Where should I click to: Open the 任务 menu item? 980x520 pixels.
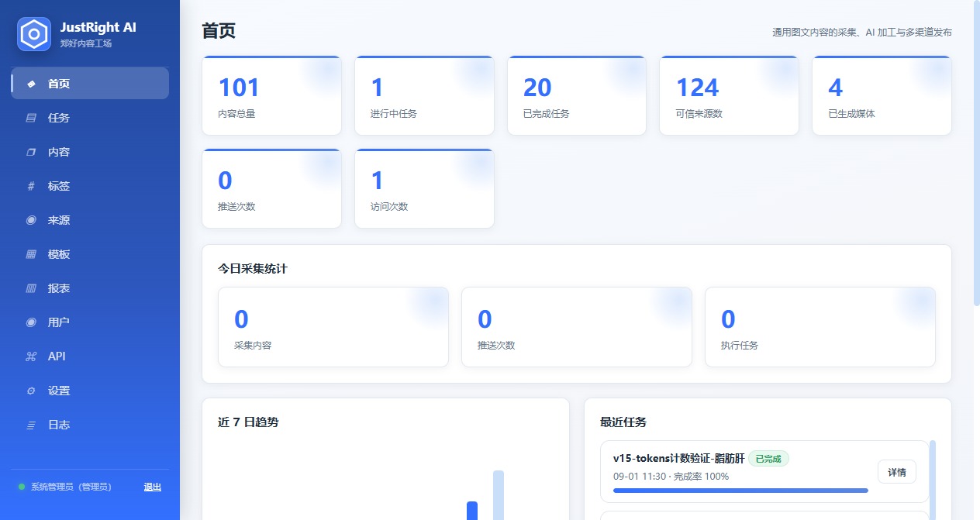point(90,118)
